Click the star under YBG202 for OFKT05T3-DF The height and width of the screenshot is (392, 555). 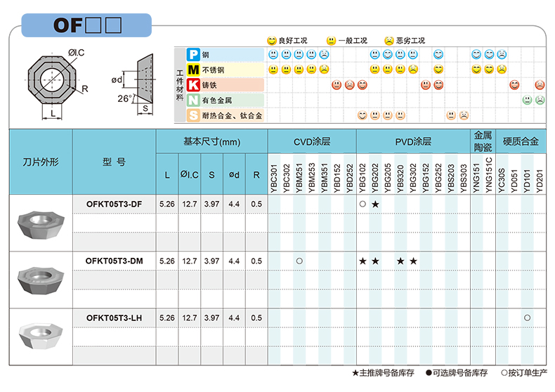(x=375, y=204)
